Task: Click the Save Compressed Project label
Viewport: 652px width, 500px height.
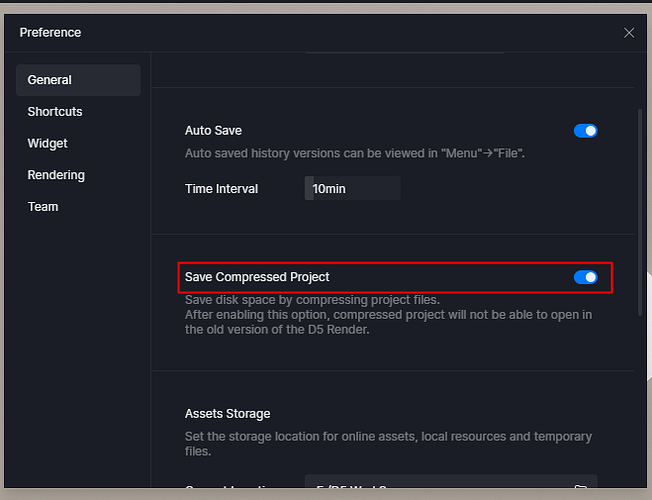Action: click(x=257, y=277)
